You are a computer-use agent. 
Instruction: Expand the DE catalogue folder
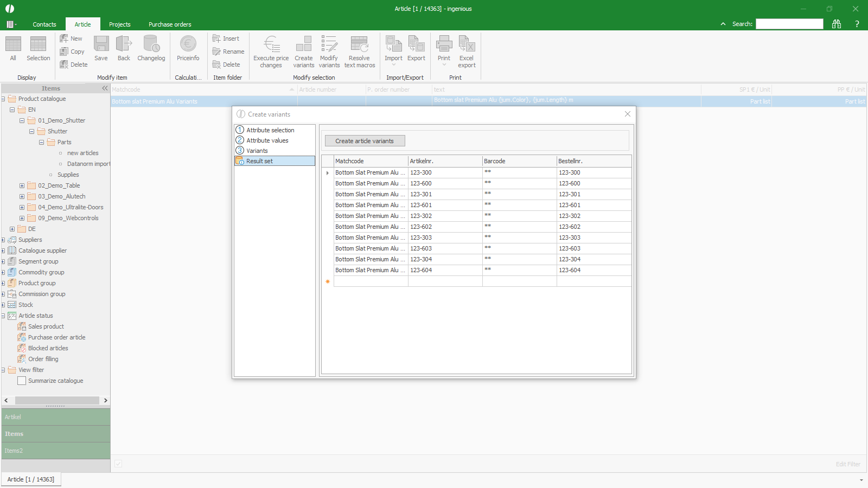point(12,229)
